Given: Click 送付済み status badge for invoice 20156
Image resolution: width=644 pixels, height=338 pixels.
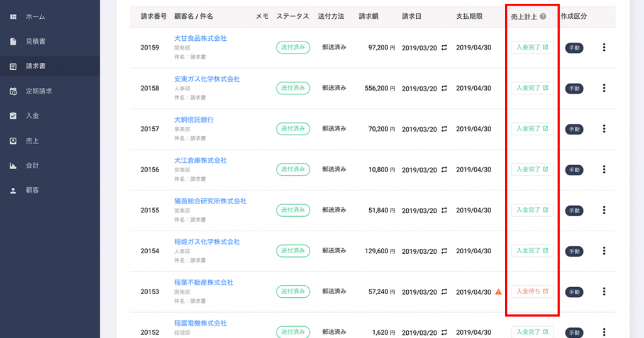Looking at the screenshot, I should point(293,169).
